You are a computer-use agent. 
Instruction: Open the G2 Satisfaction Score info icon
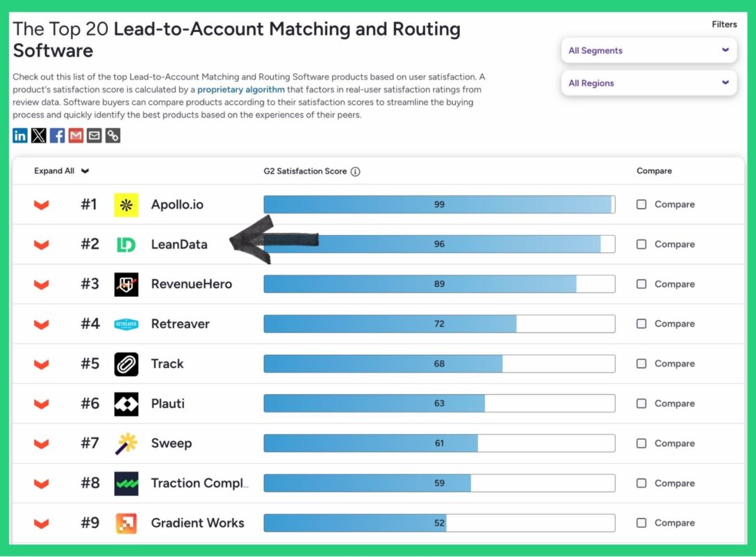355,171
